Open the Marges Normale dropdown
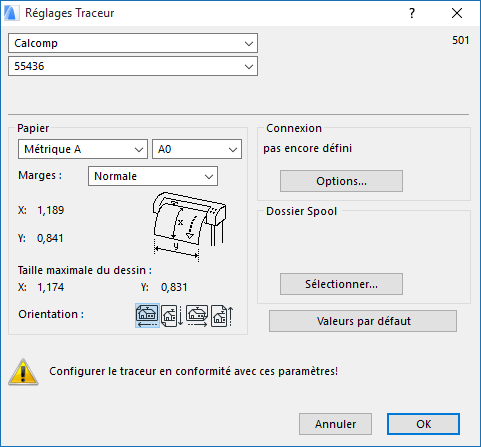The height and width of the screenshot is (447, 481). pyautogui.click(x=153, y=176)
